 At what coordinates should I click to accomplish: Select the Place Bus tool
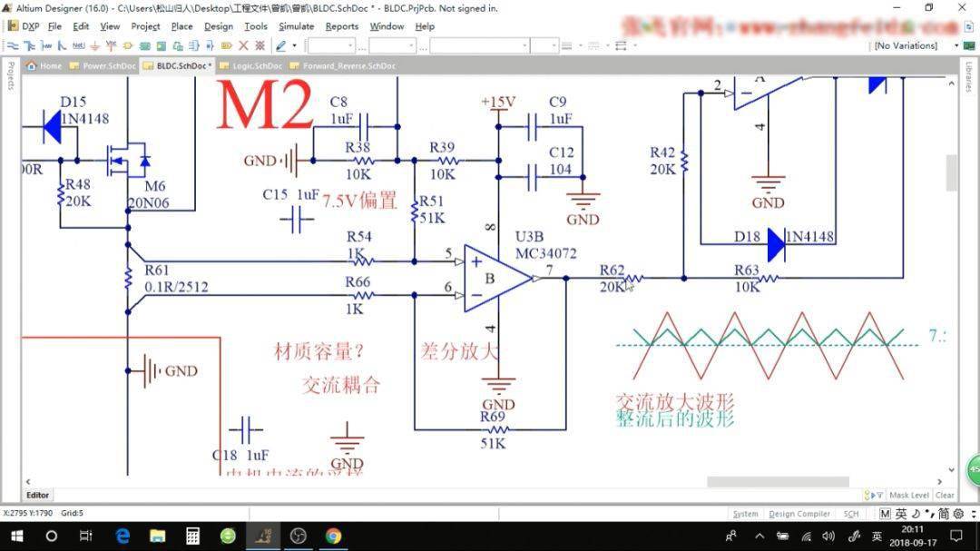pyautogui.click(x=29, y=45)
